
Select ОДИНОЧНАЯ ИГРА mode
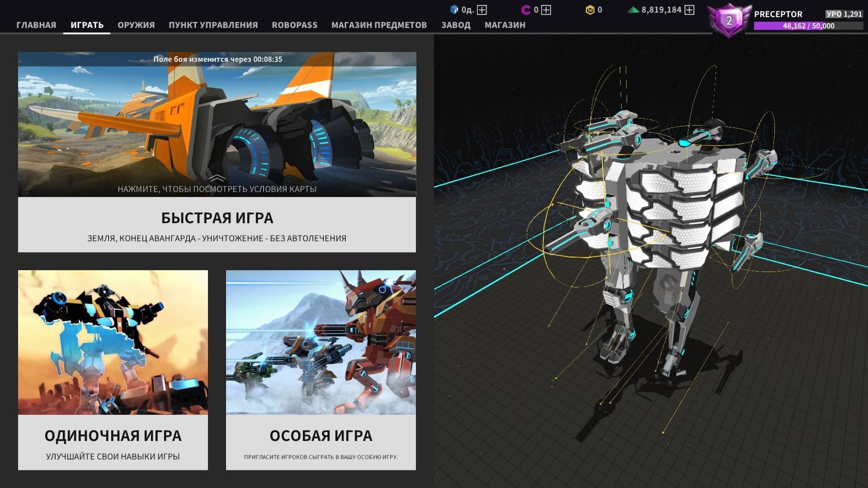click(113, 436)
